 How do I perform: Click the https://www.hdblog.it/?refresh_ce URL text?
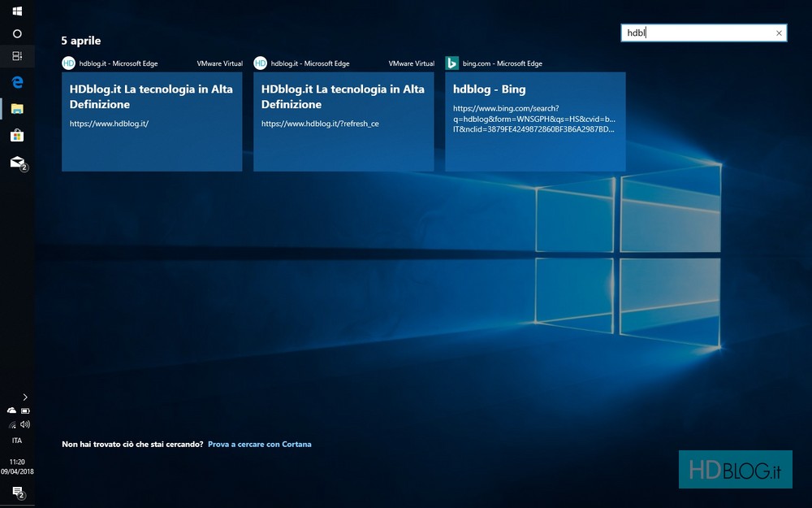click(320, 124)
